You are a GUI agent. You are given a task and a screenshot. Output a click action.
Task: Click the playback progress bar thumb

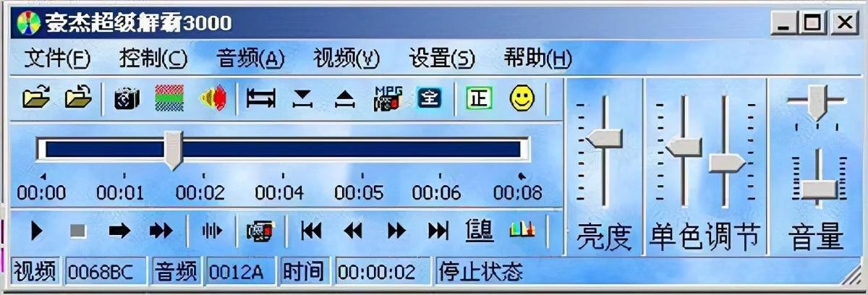coord(172,150)
